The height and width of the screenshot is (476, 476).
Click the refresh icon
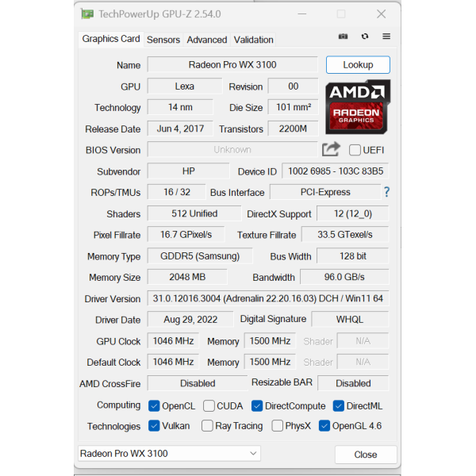pos(365,36)
